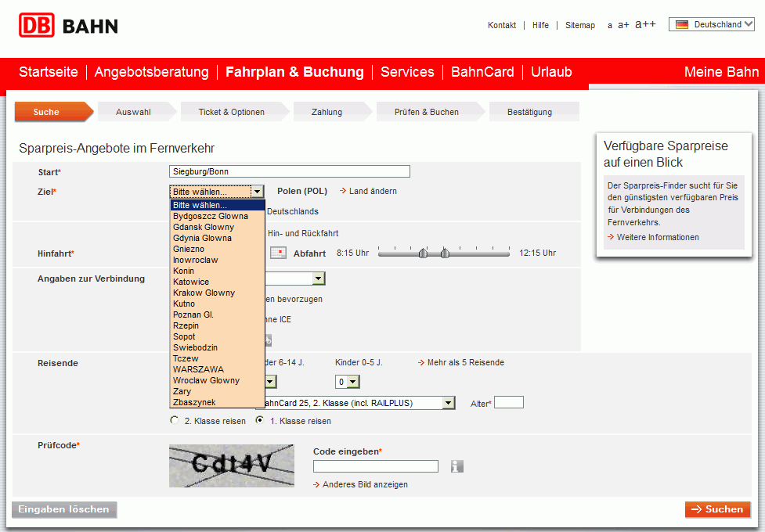Choose Rzepin from the destination list
The height and width of the screenshot is (532, 765).
point(217,325)
